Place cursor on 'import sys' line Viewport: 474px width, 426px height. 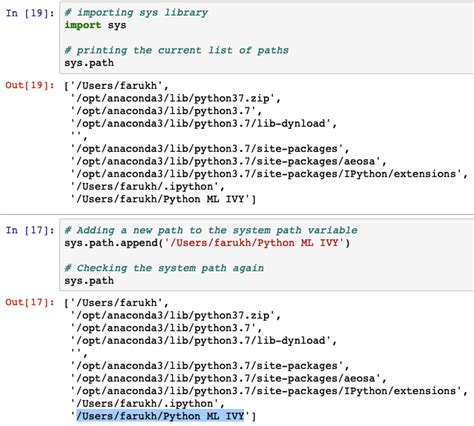[95, 25]
